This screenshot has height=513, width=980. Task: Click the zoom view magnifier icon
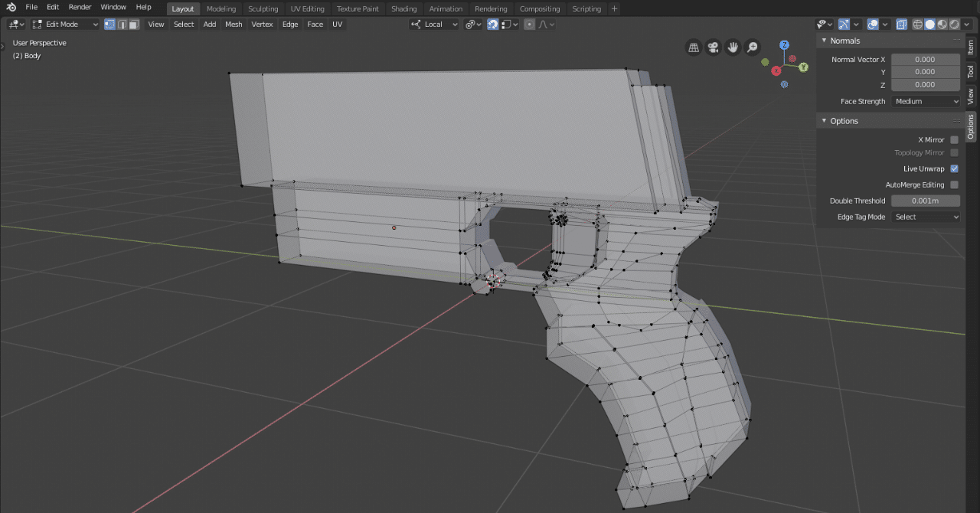click(x=753, y=47)
